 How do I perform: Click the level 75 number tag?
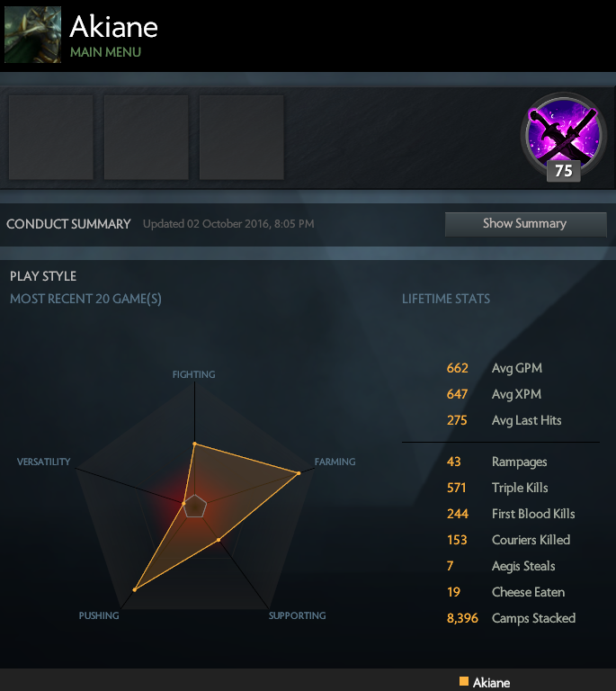point(564,171)
